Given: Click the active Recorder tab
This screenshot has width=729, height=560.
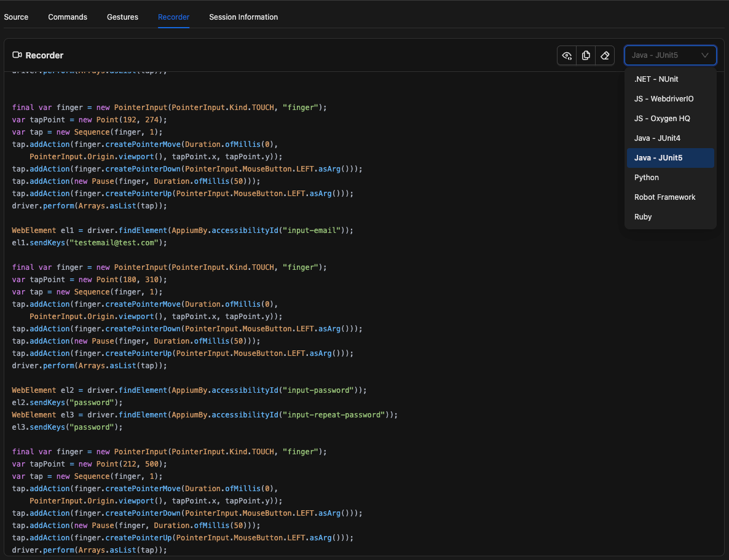Looking at the screenshot, I should (173, 17).
